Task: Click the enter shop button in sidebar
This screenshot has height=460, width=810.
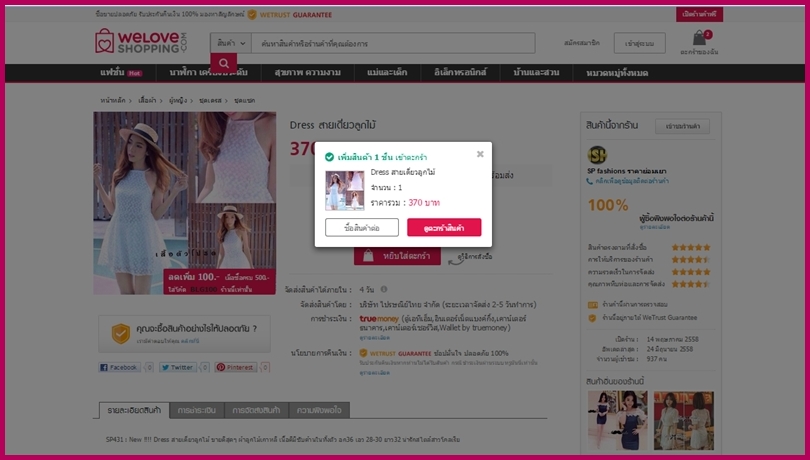Action: coord(682,126)
